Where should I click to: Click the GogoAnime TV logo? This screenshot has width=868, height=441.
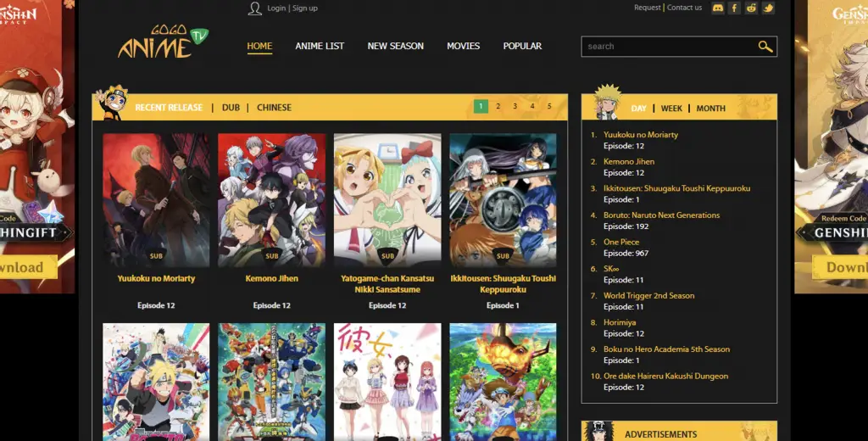point(163,42)
